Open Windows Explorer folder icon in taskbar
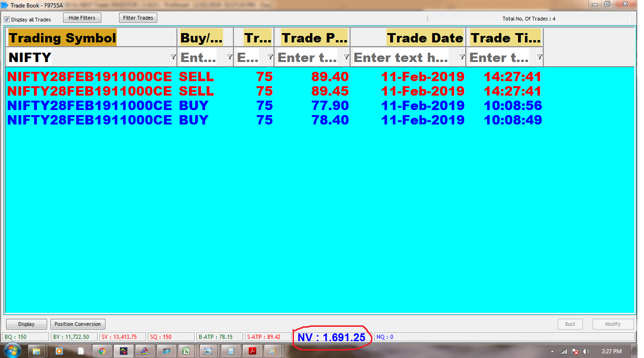This screenshot has width=644, height=358. click(x=37, y=351)
